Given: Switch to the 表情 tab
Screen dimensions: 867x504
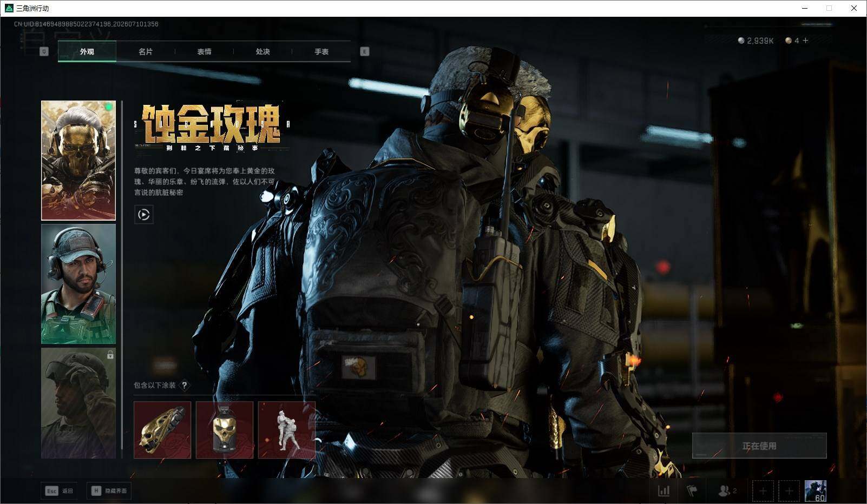Looking at the screenshot, I should click(x=204, y=51).
